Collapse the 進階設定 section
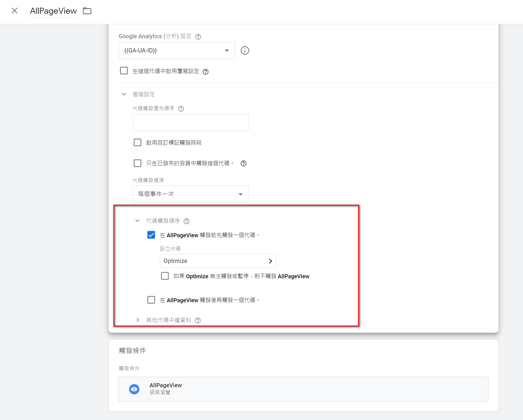523x420 pixels. tap(124, 94)
